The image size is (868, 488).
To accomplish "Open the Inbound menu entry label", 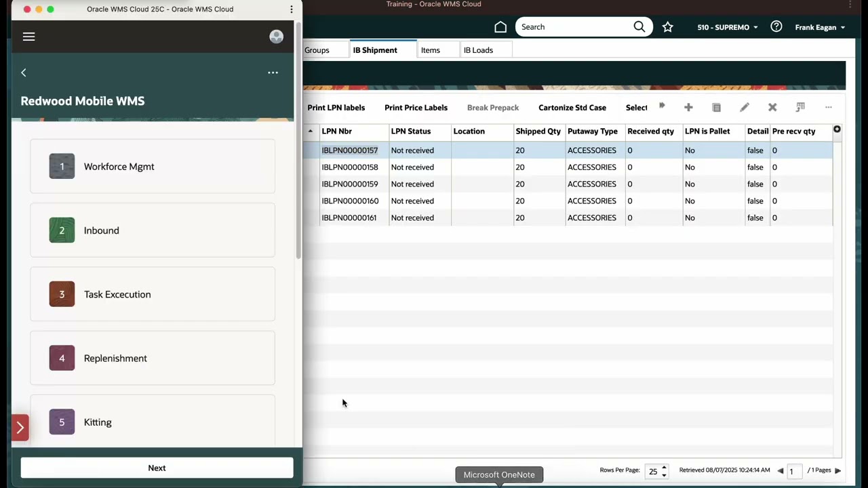I will [x=101, y=230].
